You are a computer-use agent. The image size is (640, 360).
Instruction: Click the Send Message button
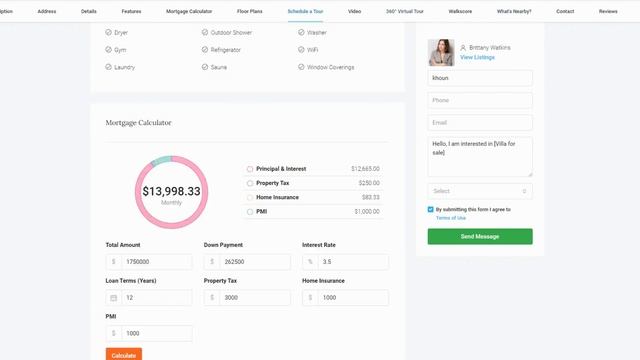click(x=480, y=236)
